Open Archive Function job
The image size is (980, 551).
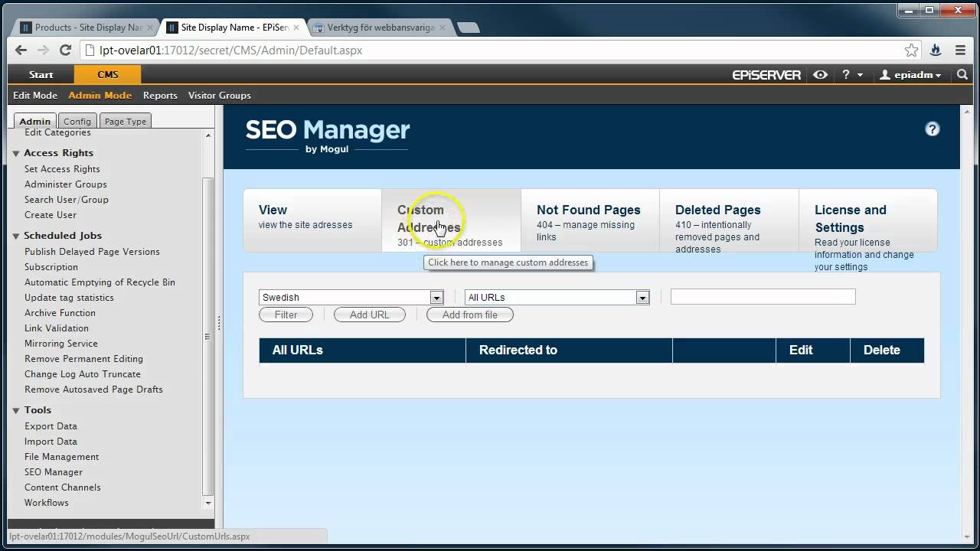click(60, 313)
